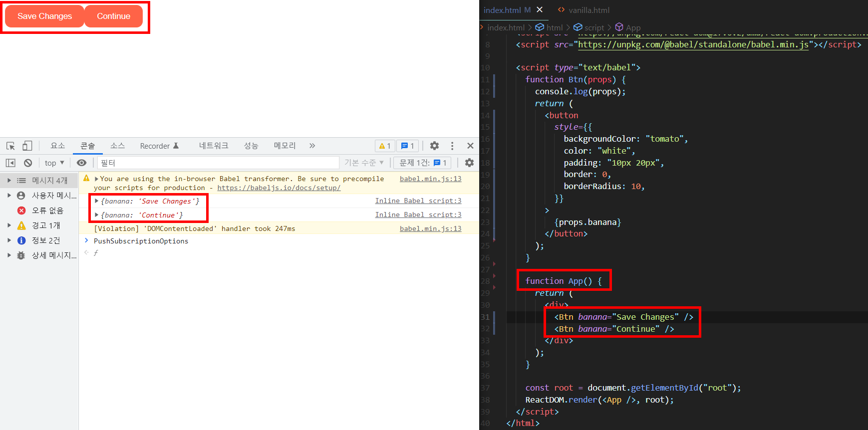Select the 메모리 tab

pos(285,146)
